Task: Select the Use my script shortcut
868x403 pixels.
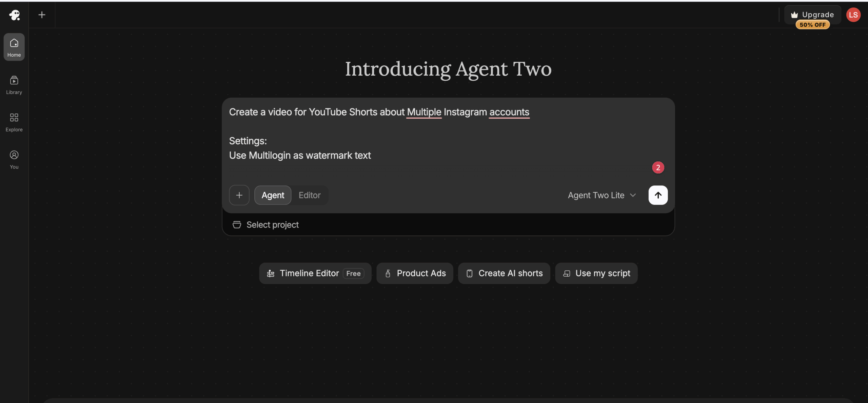Action: tap(596, 273)
